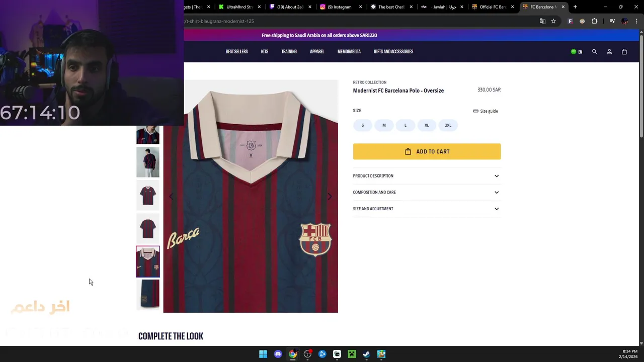Open the account profile icon

click(x=609, y=52)
